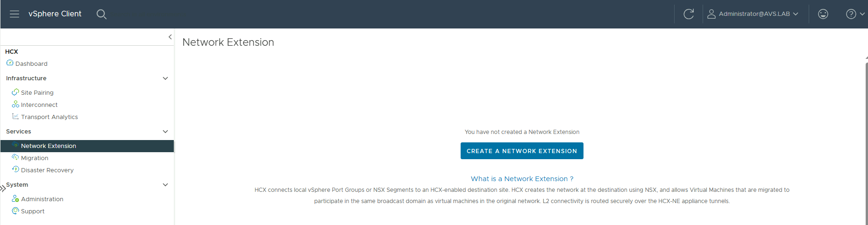This screenshot has height=225, width=868.
Task: Click the Interconnect nodes icon
Action: click(15, 104)
